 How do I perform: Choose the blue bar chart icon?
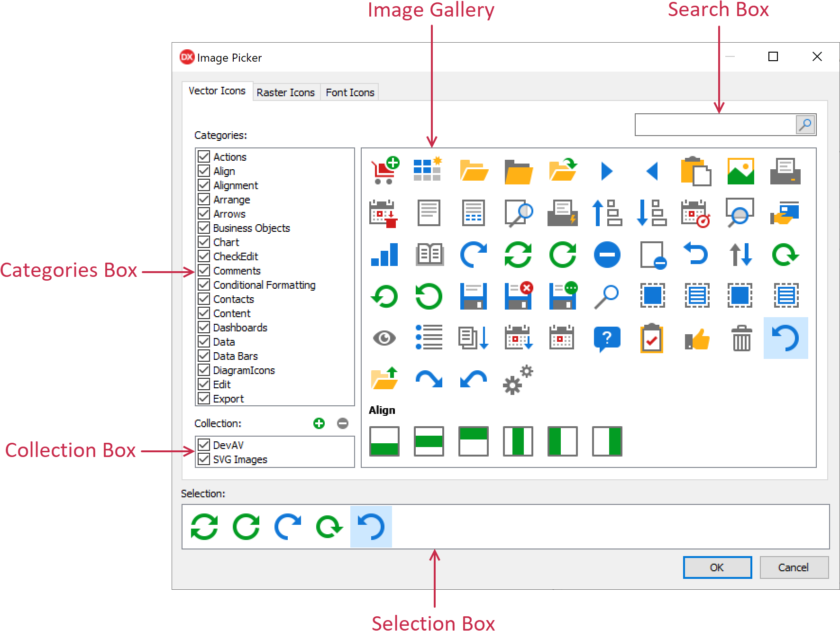384,255
